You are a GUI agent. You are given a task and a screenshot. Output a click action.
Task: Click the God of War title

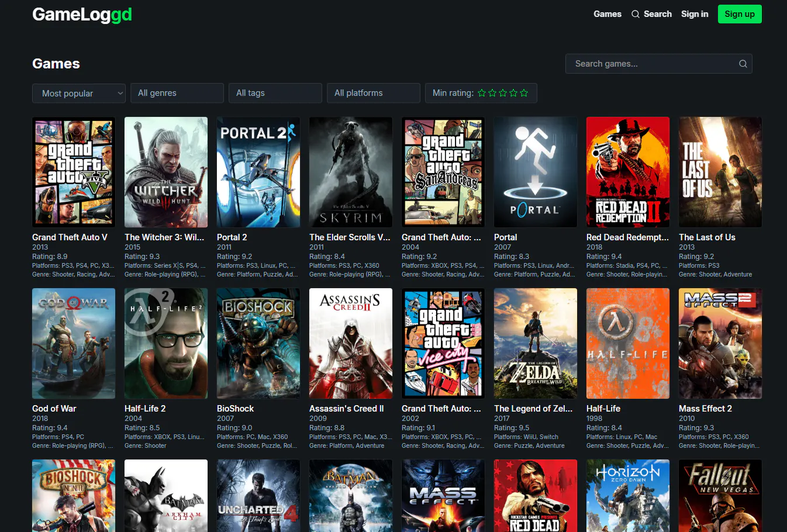(54, 409)
